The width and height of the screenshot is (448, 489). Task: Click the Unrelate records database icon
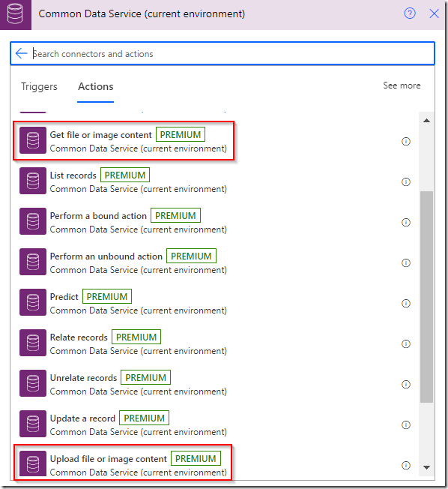coord(33,383)
